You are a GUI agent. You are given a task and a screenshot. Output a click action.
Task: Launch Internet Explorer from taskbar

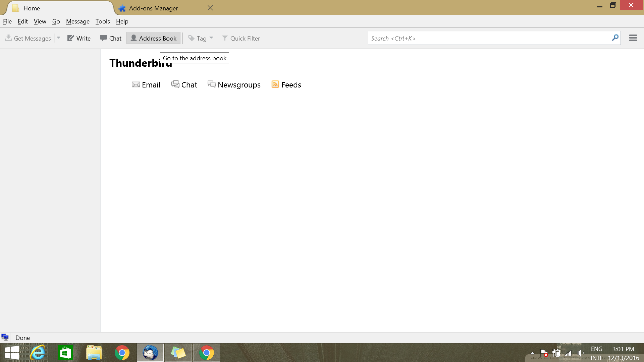38,353
